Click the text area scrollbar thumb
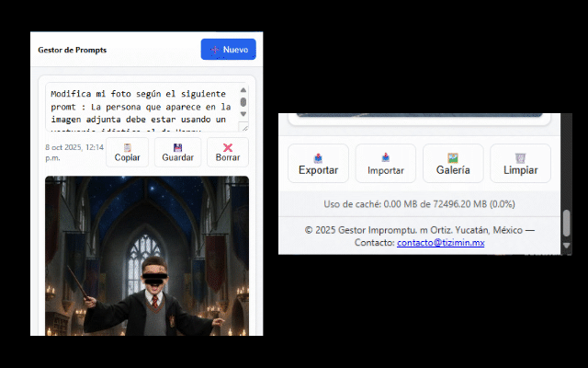This screenshot has width=588, height=368. point(243,102)
